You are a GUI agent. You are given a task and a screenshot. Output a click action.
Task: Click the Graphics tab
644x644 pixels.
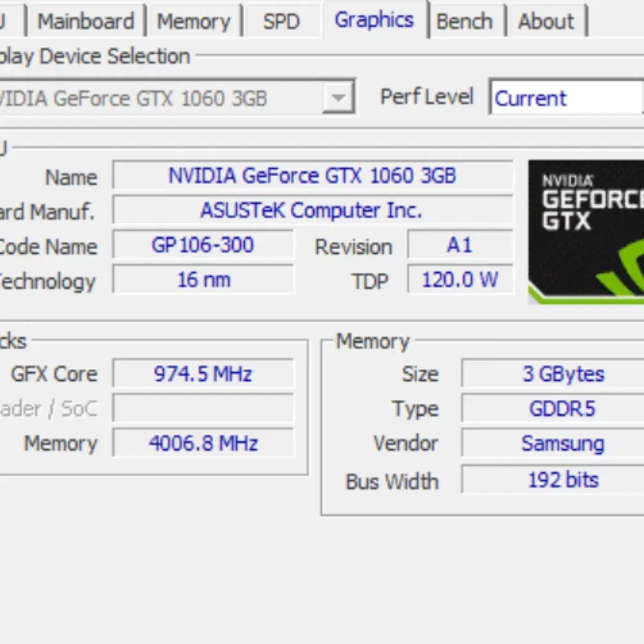point(374,19)
